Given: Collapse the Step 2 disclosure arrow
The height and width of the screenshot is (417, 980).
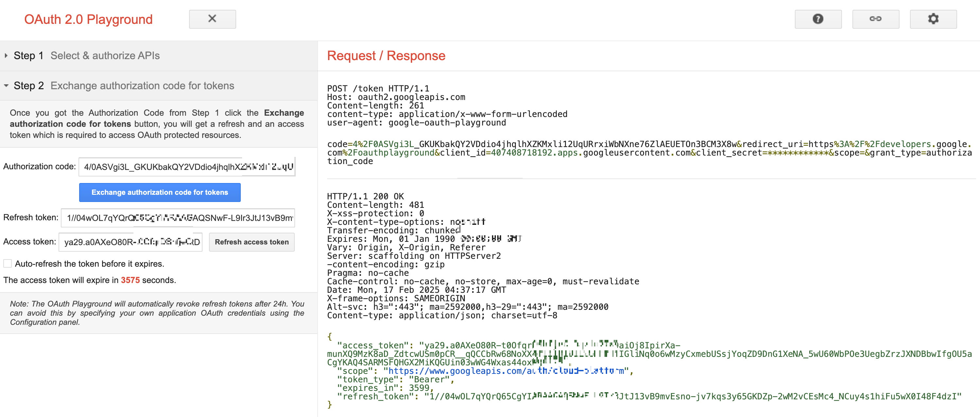Looking at the screenshot, I should (6, 86).
